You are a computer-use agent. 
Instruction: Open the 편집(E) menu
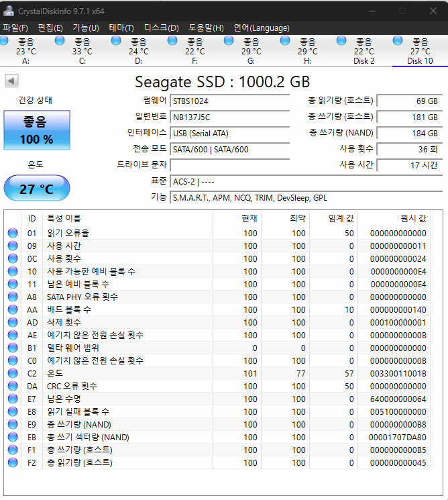pos(50,28)
